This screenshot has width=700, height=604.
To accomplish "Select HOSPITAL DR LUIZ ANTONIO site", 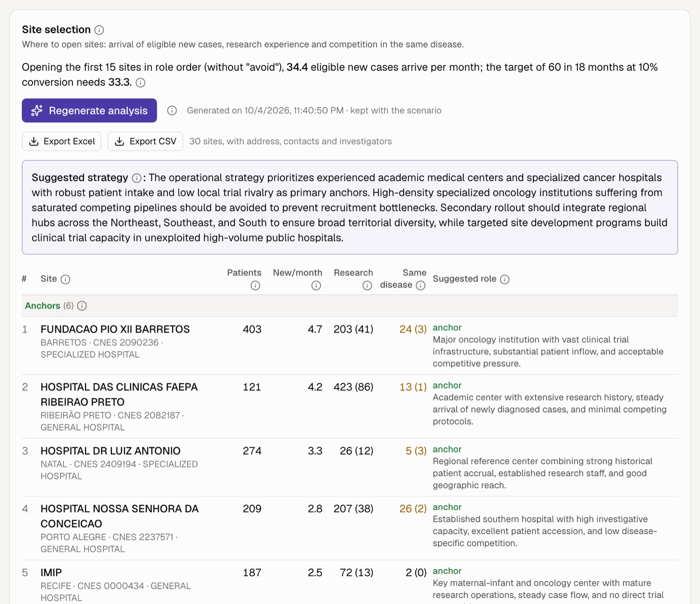I will point(111,451).
